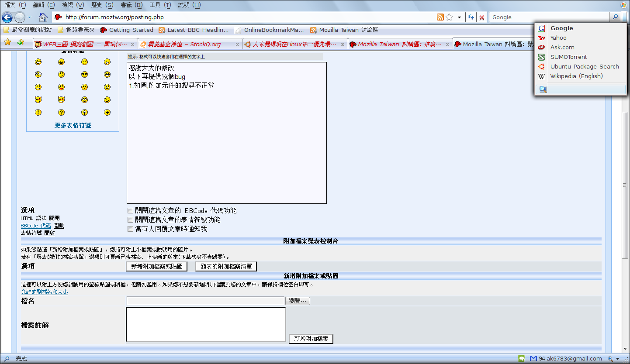Viewport: 630px width, 364px height.
Task: Click the green status bar extension icon
Action: point(521,359)
